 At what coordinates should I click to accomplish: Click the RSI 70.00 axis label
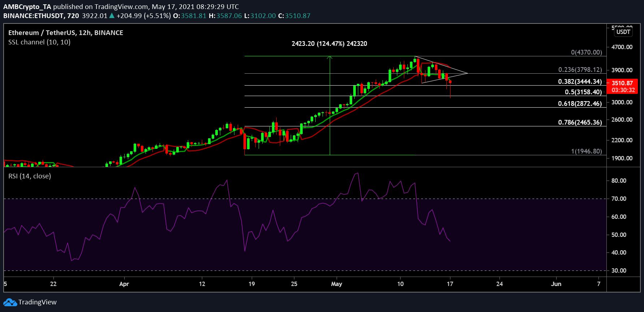pos(619,199)
